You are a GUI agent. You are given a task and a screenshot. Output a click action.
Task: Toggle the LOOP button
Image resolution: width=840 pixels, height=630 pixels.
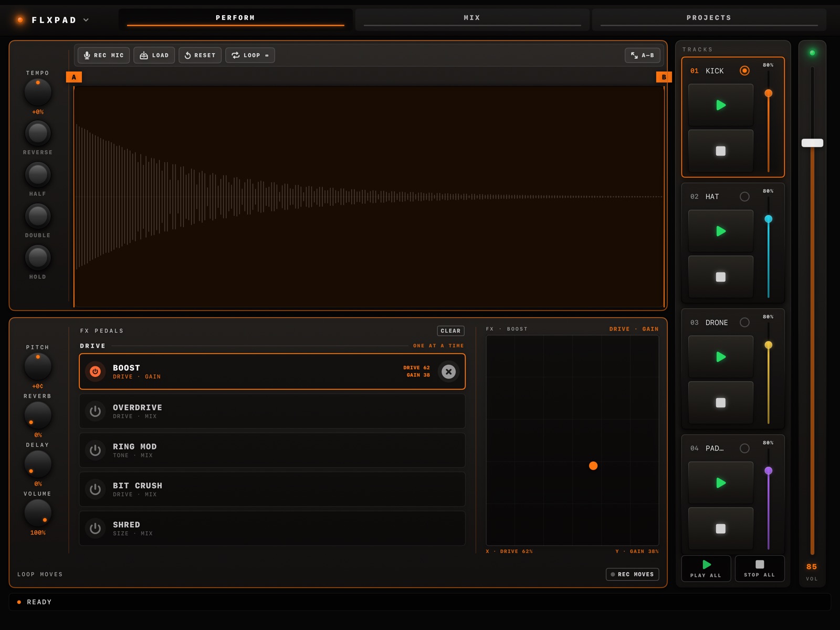(250, 55)
